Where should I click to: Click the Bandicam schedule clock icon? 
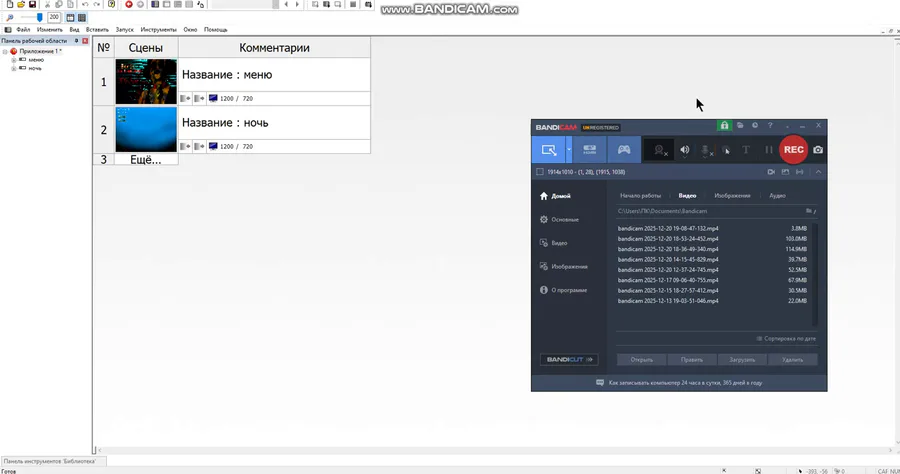(x=755, y=125)
